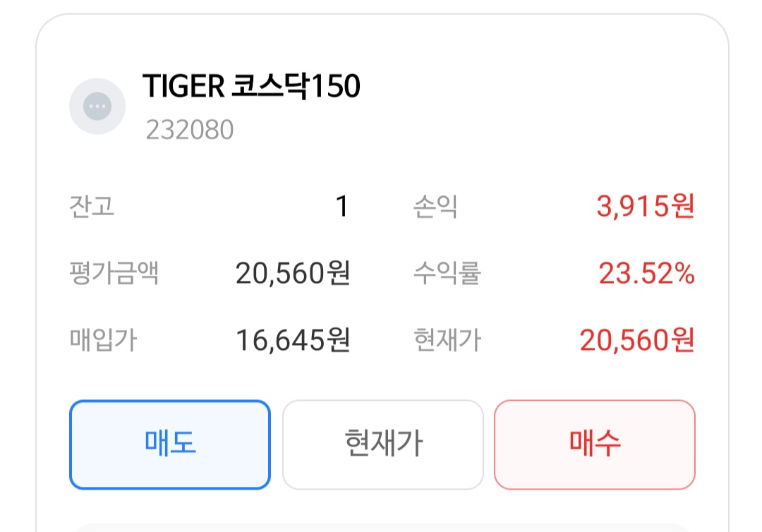
Task: Select the profit amount 3,915원
Action: pos(646,207)
